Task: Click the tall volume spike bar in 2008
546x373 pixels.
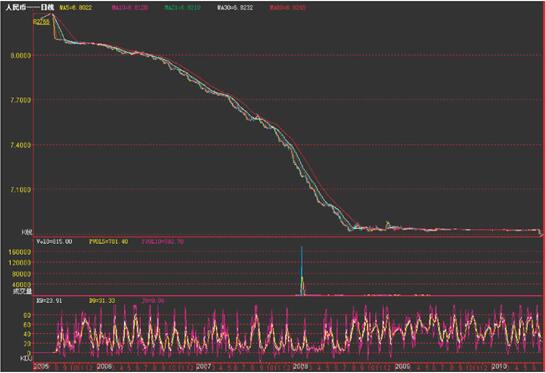Action: coord(302,271)
